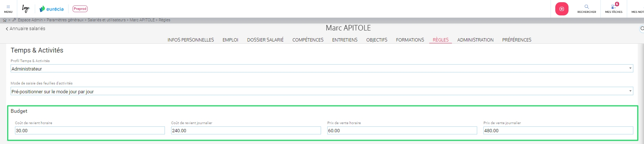
Task: Select the RÈGLES tab
Action: point(441,40)
